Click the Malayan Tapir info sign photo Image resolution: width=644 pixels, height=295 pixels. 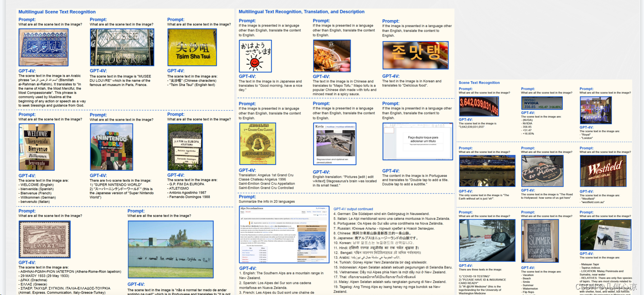[605, 234]
